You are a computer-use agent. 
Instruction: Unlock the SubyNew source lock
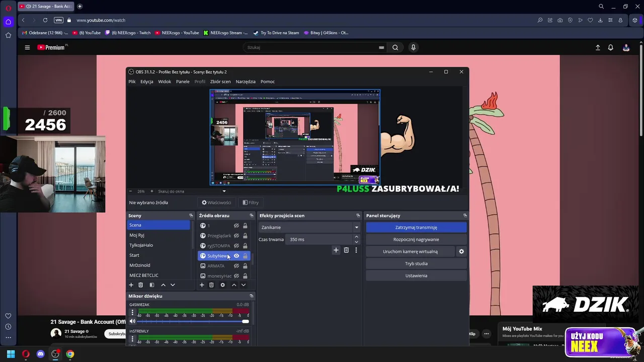click(245, 256)
